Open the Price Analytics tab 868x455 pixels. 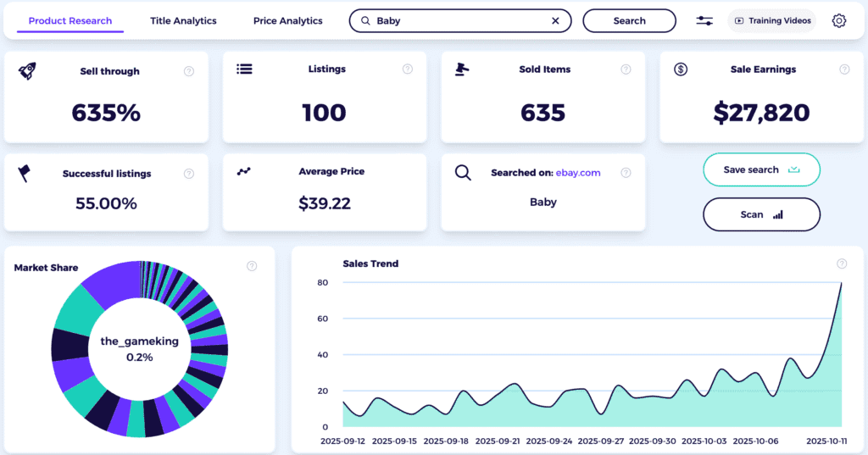click(x=287, y=20)
